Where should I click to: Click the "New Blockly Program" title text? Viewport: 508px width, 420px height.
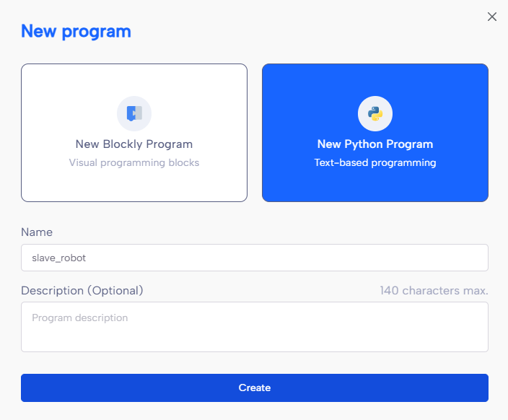(x=134, y=144)
